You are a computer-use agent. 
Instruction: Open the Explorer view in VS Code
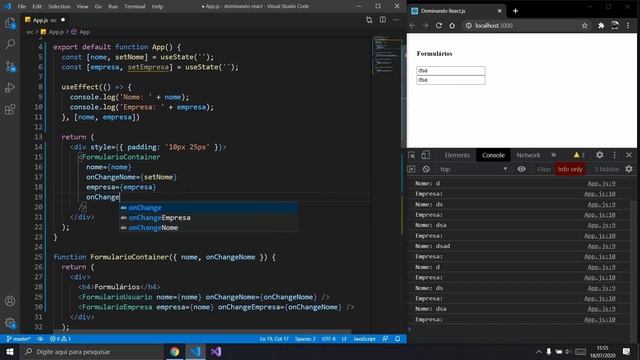tap(10, 23)
